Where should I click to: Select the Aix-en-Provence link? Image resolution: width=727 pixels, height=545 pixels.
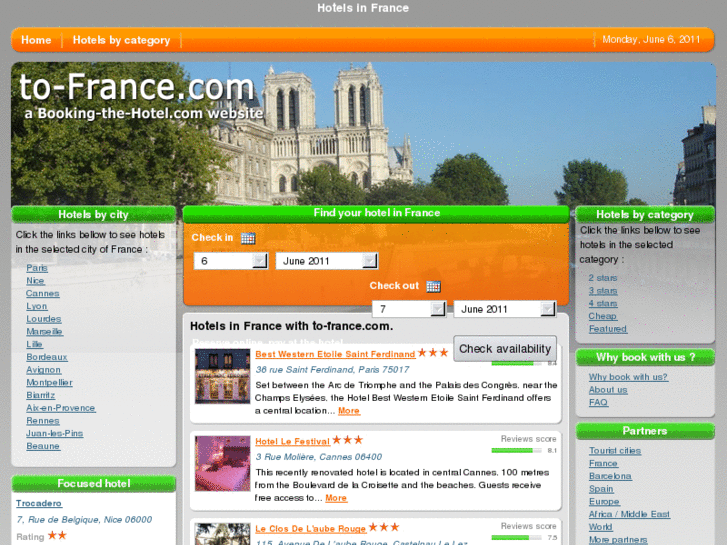(61, 408)
